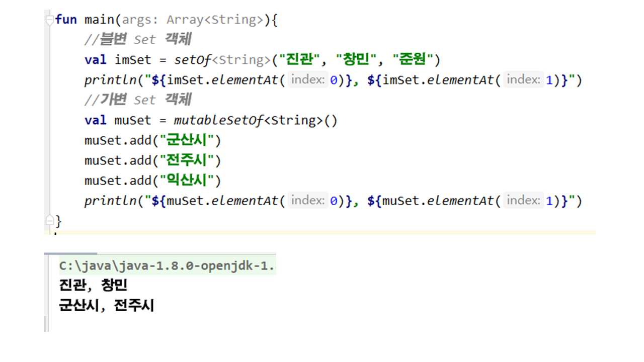The height and width of the screenshot is (362, 644).
Task: Click first index hint in muSet println
Action: click(308, 201)
